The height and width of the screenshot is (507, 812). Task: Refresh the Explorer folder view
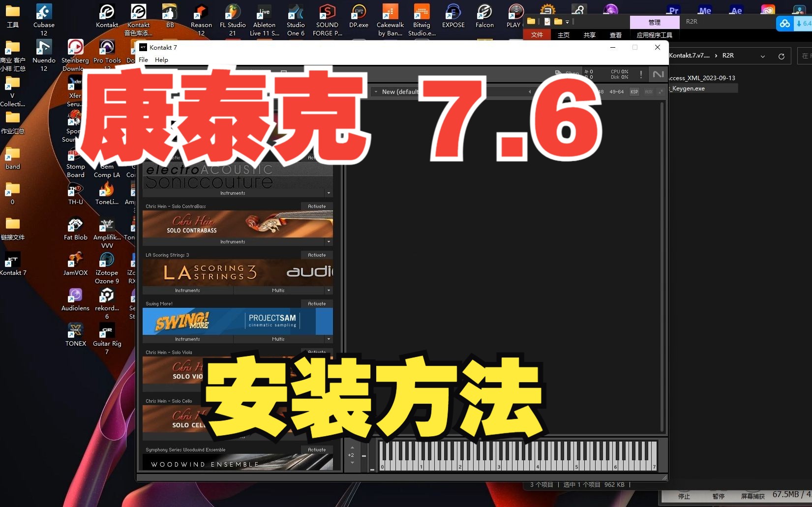pos(781,56)
